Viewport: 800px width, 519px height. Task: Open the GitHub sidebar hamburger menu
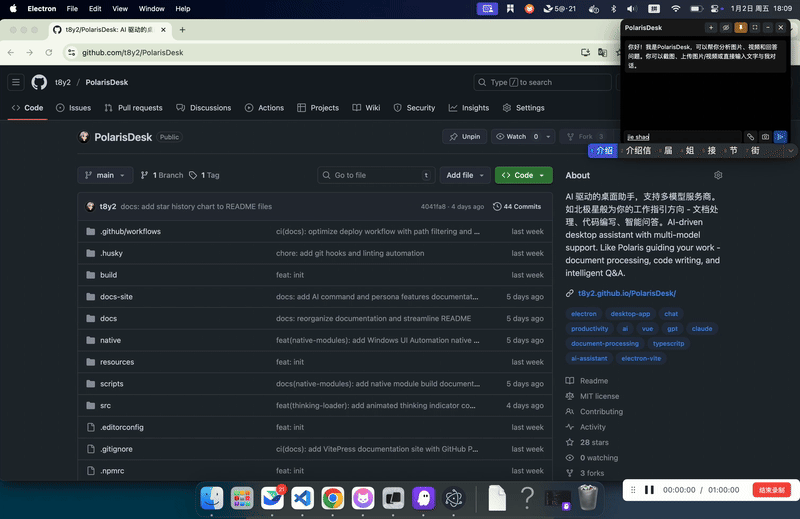(16, 82)
